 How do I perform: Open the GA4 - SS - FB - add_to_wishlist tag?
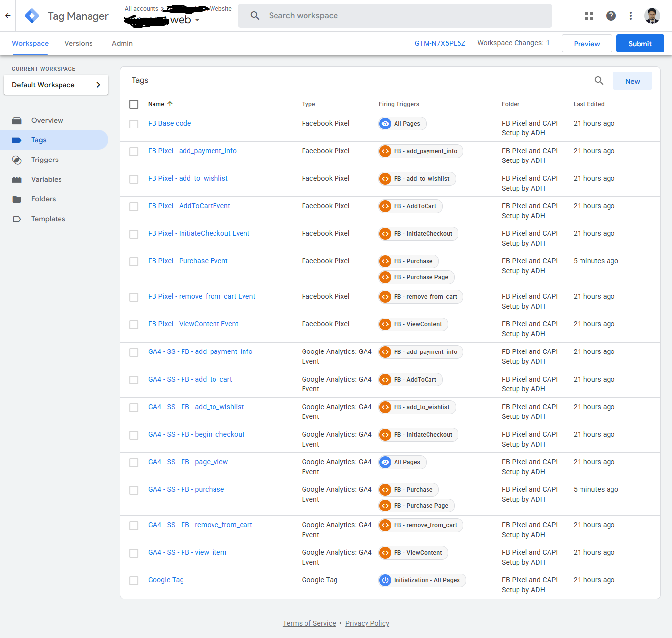196,407
